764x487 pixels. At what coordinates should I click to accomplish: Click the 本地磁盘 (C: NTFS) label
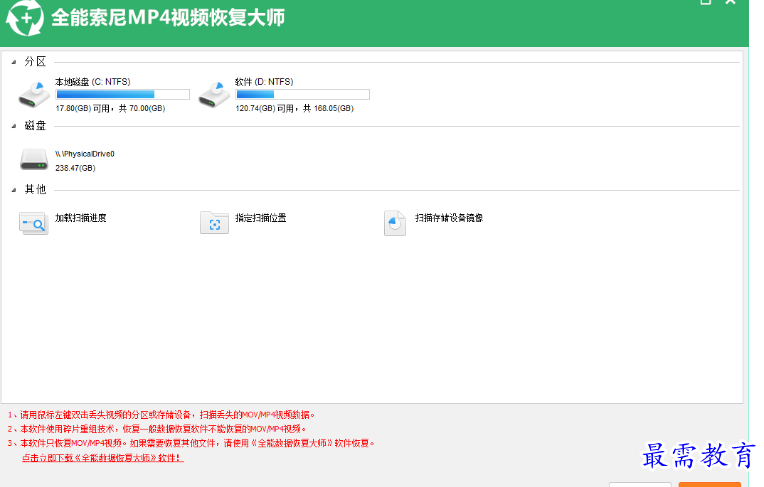point(93,81)
